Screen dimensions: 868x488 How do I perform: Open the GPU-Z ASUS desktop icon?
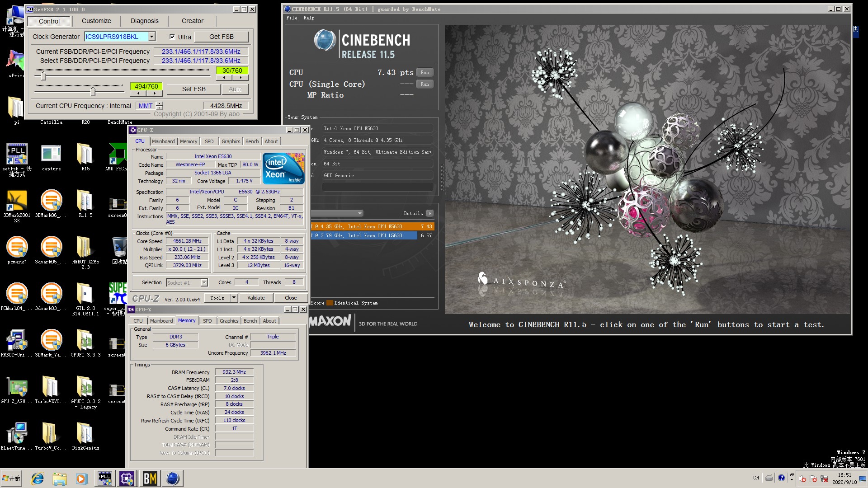point(17,390)
